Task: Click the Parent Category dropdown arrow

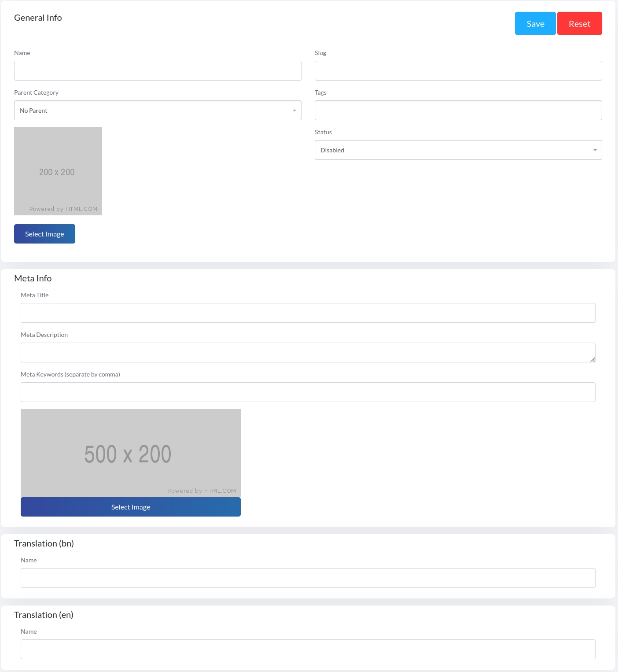Action: click(x=294, y=111)
